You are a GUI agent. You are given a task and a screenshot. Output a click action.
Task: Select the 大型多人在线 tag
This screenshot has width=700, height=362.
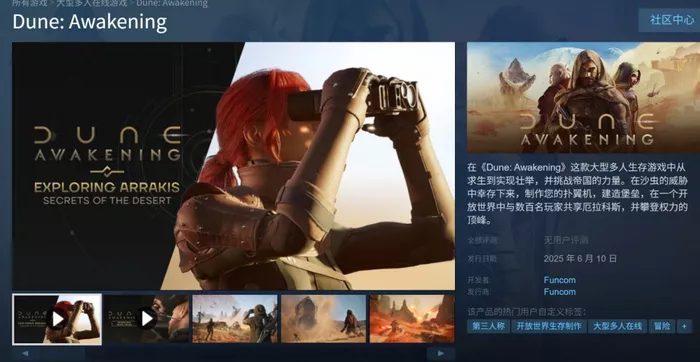coord(617,326)
